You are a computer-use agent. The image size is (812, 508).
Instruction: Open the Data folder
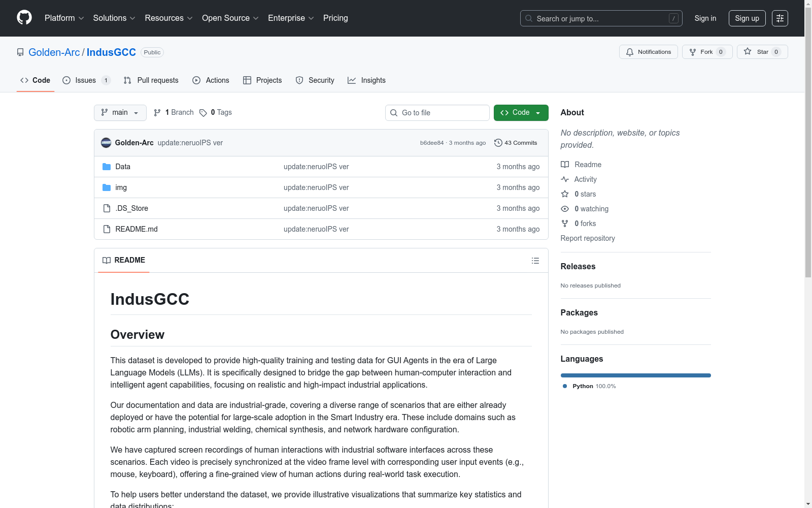(x=123, y=167)
